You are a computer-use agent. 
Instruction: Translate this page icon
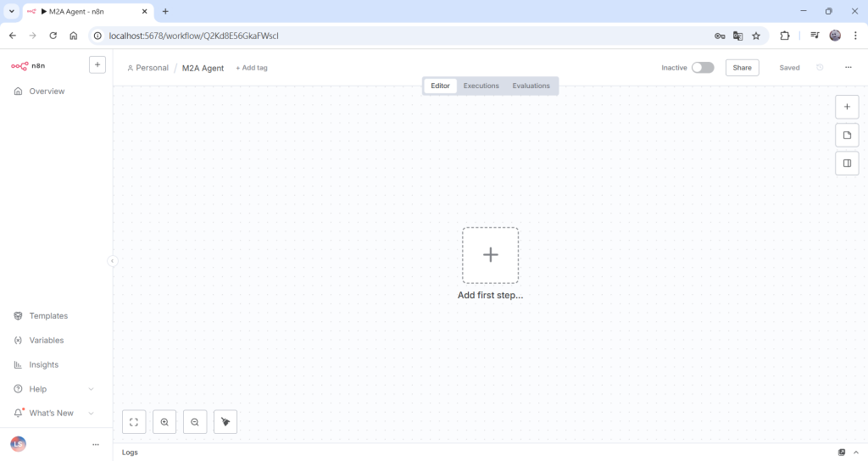[x=738, y=36]
